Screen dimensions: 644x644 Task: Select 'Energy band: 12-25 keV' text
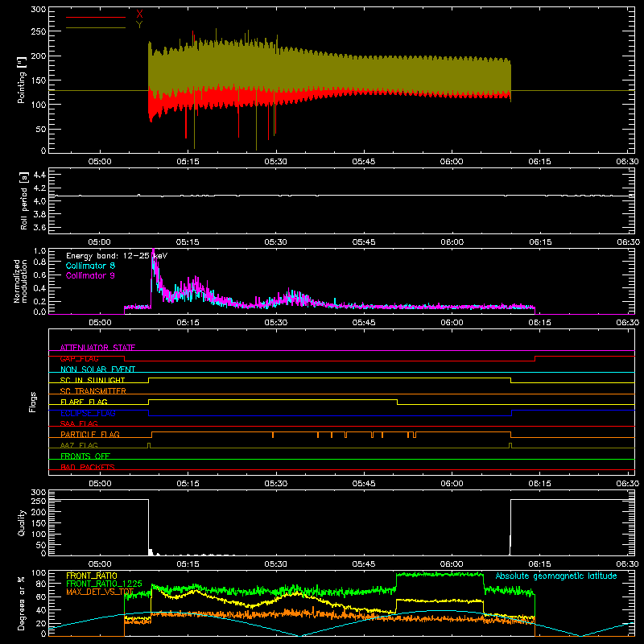pyautogui.click(x=117, y=256)
